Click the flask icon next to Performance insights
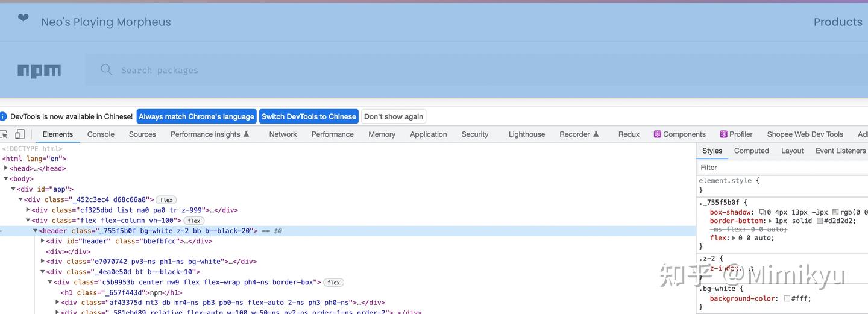Viewport: 868px width, 314px height. pos(246,134)
